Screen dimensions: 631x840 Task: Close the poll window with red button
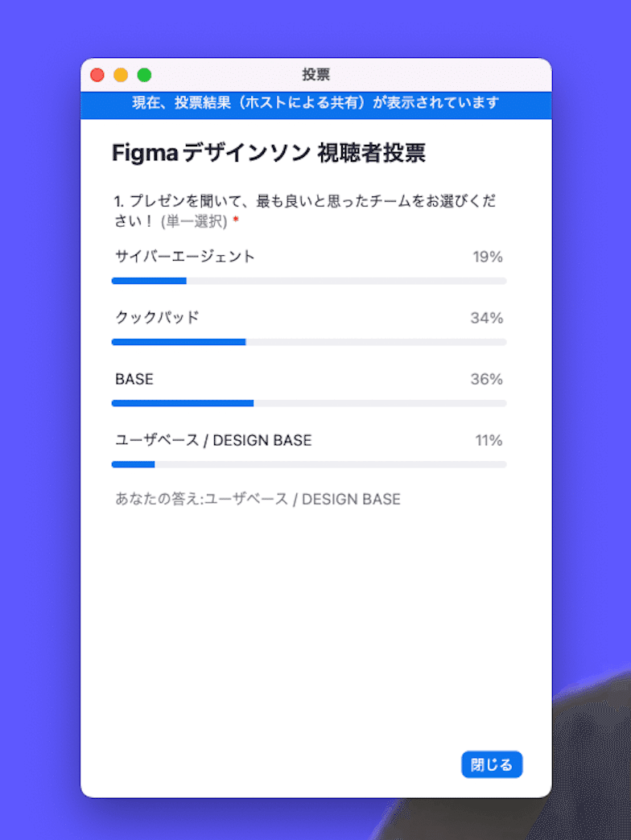pos(97,75)
